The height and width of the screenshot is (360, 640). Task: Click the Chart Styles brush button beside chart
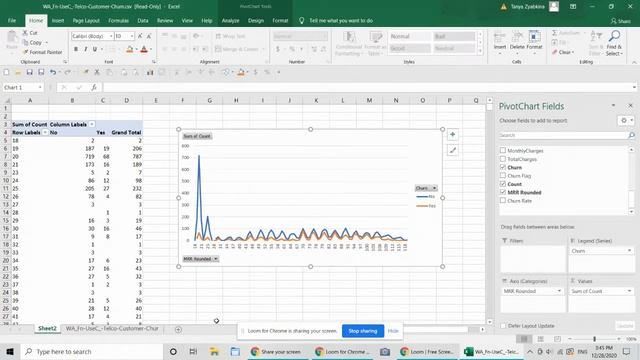point(452,151)
